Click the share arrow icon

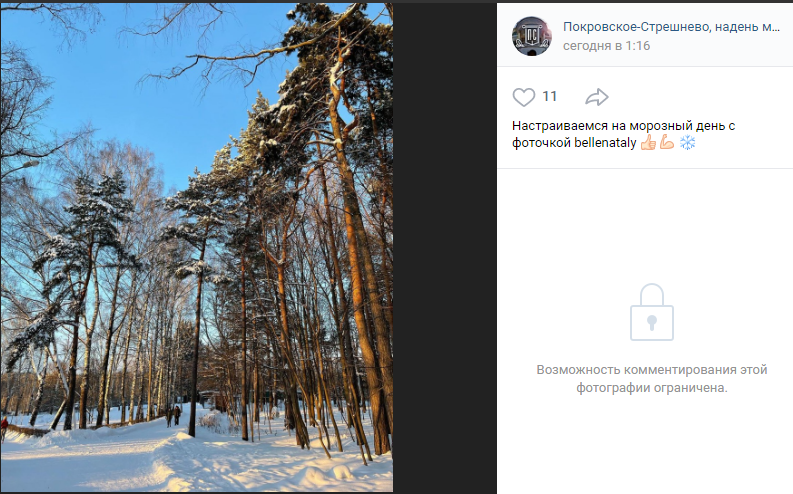(597, 97)
